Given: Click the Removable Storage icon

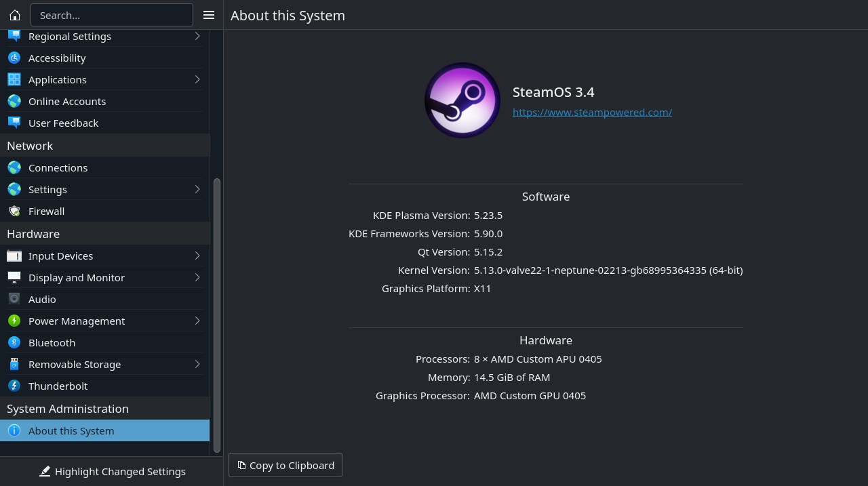Looking at the screenshot, I should [14, 364].
